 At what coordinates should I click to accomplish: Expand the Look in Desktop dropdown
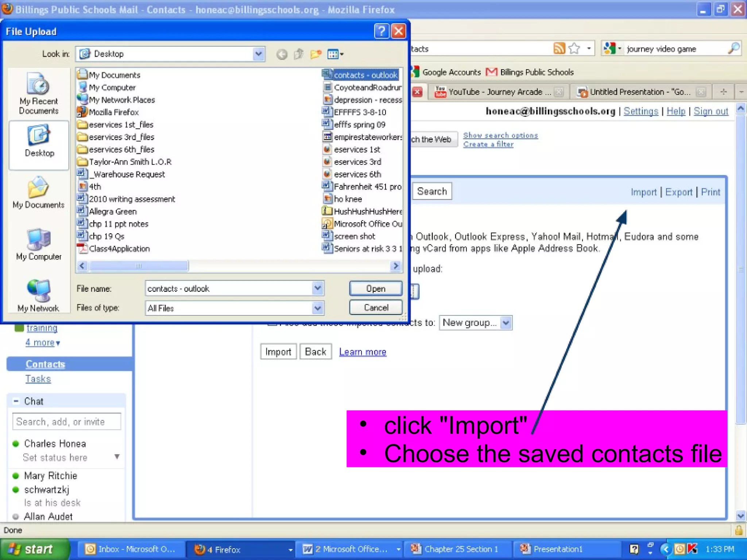coord(258,54)
